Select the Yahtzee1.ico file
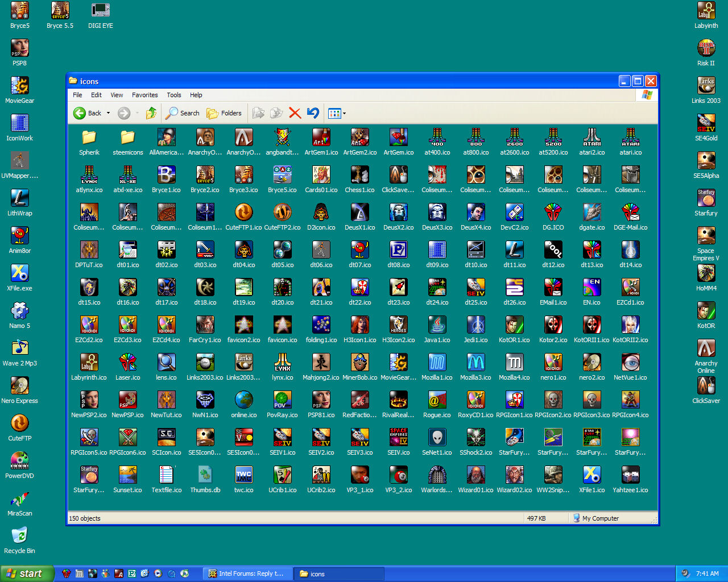Viewport: 728px width, 582px height. pyautogui.click(x=630, y=475)
